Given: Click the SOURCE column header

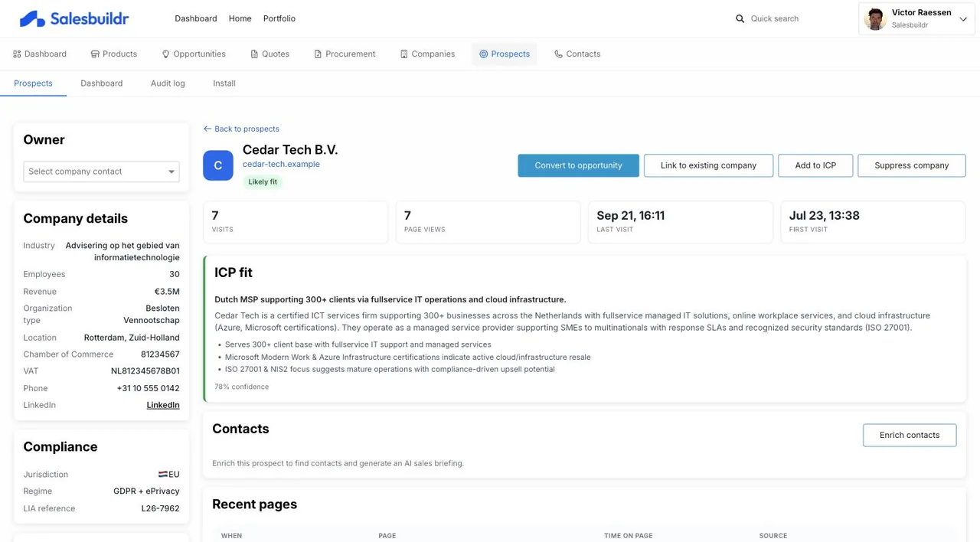Looking at the screenshot, I should (773, 536).
